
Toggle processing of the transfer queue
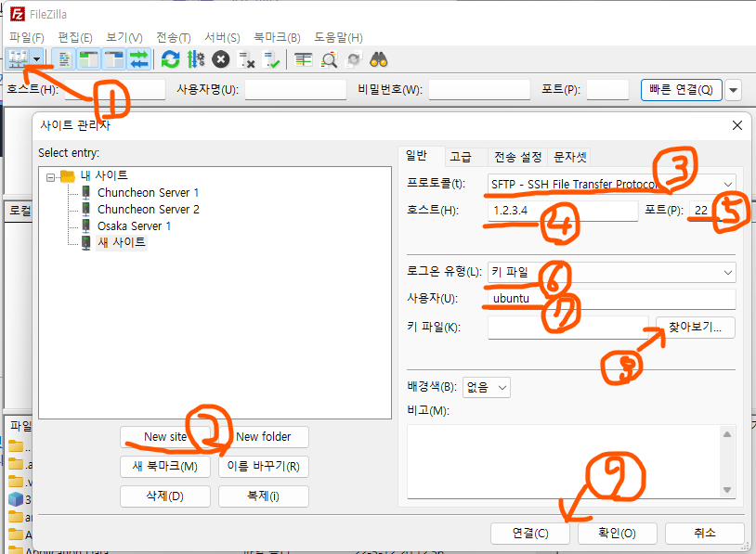pos(196,59)
